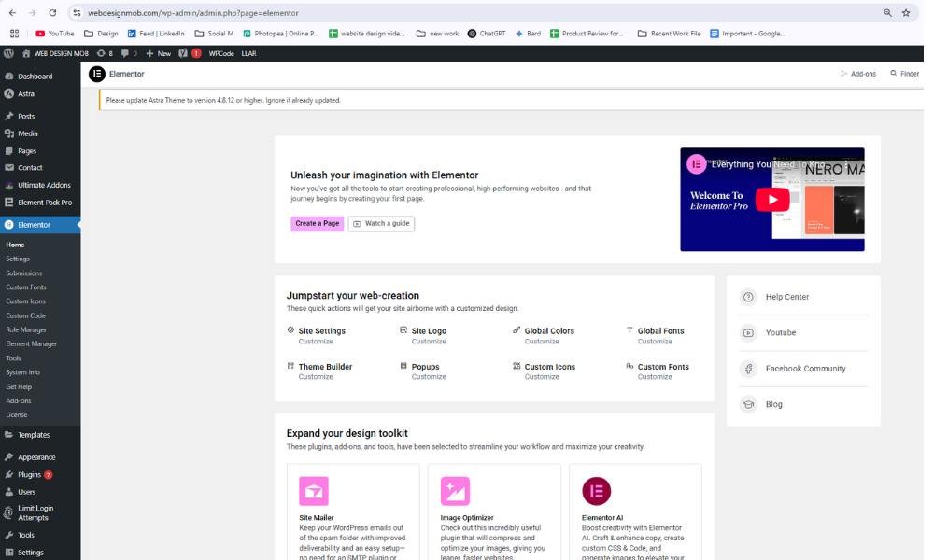Play the Welcome To Elementor Pro video
Screen dimensions: 934x560
click(x=772, y=200)
